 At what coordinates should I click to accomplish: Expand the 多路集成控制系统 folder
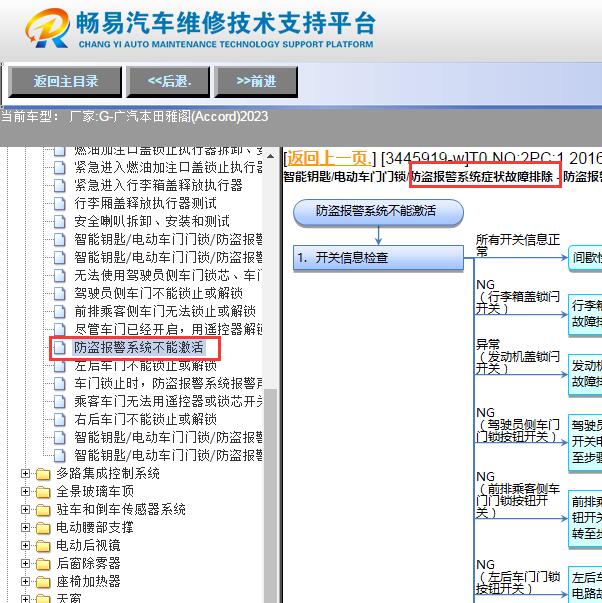(25, 473)
